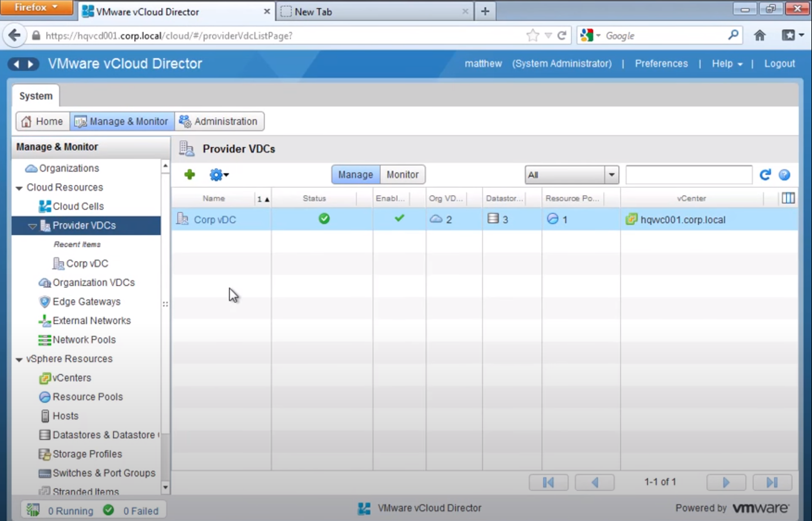Open Edge Gateways in the tree

(x=86, y=302)
